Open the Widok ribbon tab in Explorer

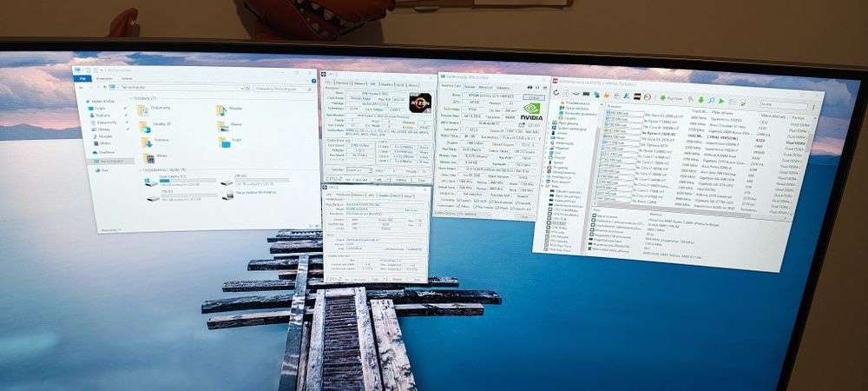128,79
